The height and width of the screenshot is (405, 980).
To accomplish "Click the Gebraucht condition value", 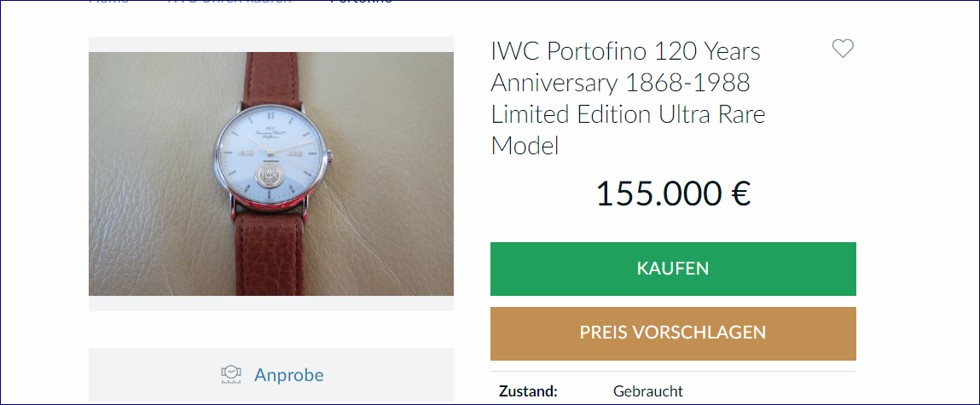I will [648, 392].
